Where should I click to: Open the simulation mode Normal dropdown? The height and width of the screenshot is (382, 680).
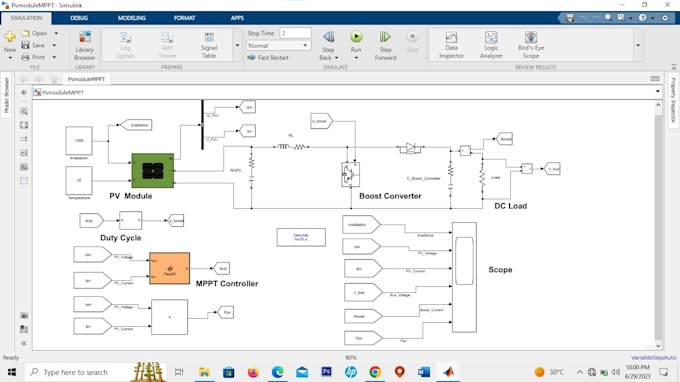tap(278, 46)
